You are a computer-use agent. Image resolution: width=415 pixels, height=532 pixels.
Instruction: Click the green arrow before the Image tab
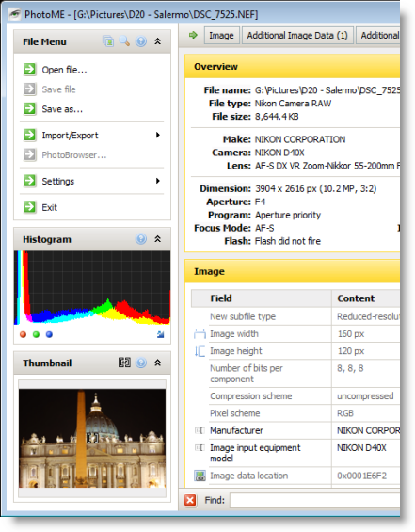[193, 35]
